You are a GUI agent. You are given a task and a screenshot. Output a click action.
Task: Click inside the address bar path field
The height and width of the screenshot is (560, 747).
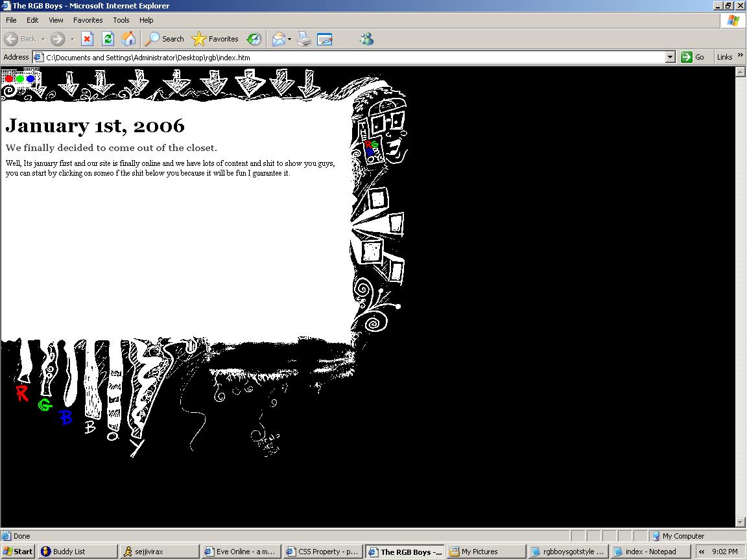point(350,57)
